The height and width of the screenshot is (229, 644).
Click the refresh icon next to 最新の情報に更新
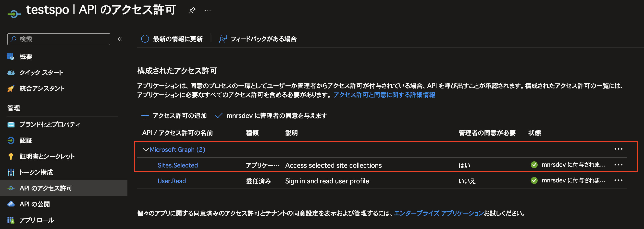click(x=145, y=39)
